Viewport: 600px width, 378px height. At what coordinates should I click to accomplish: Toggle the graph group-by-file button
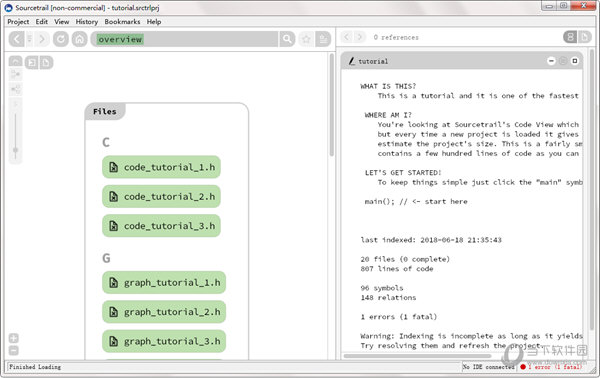click(46, 62)
